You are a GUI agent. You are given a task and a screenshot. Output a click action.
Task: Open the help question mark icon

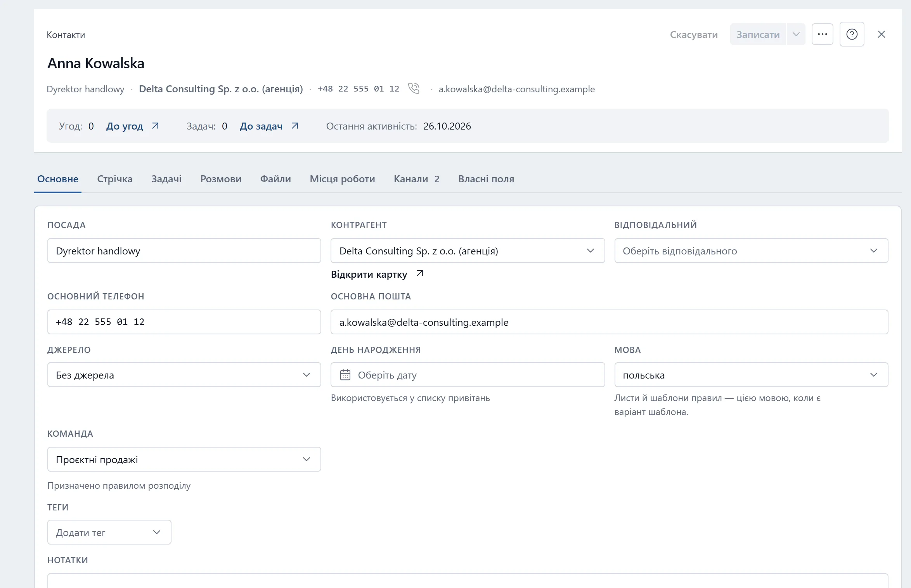point(852,34)
